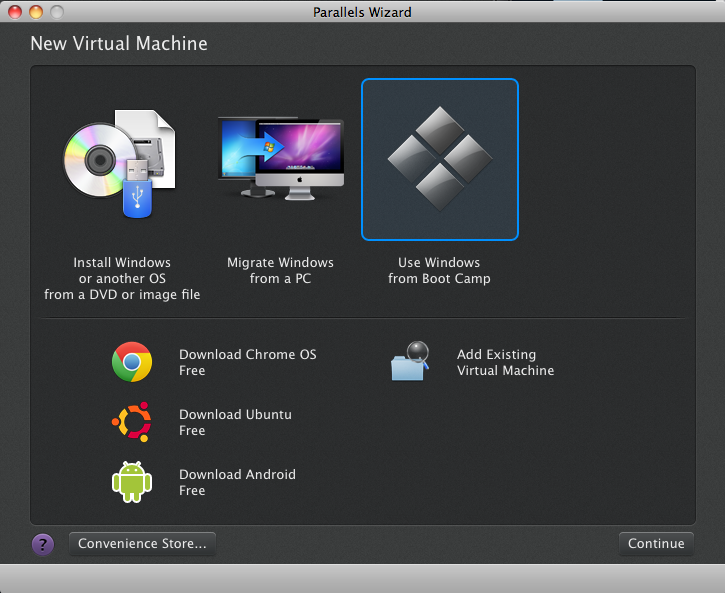Select the Boot Camp diamond logo tile
The image size is (725, 593).
(440, 159)
